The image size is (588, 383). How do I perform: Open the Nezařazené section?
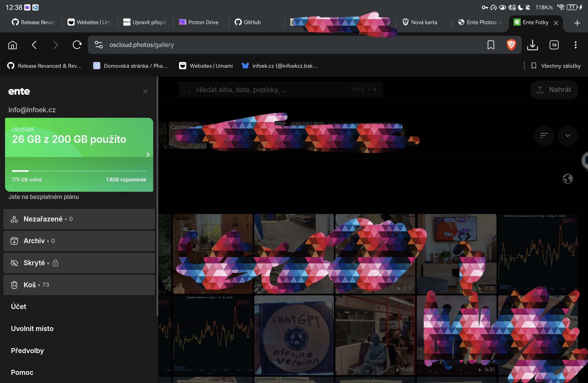tap(79, 219)
